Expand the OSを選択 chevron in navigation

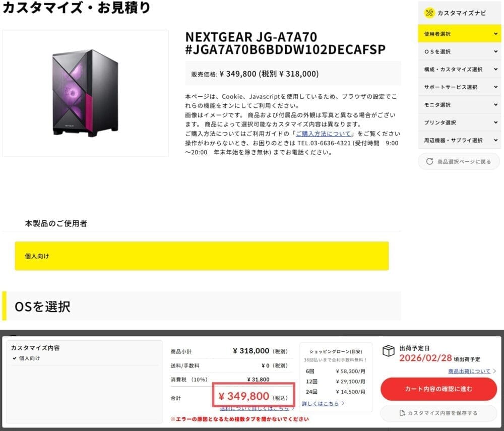pyautogui.click(x=495, y=51)
